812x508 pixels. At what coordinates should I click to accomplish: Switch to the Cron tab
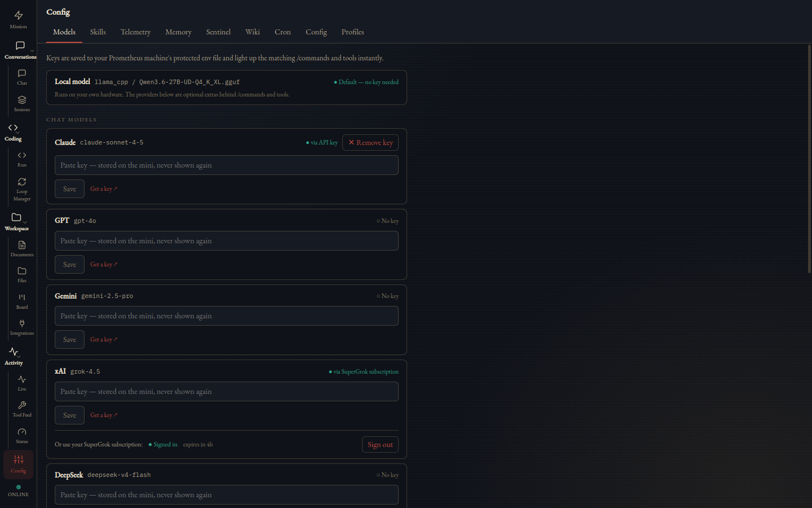(283, 32)
